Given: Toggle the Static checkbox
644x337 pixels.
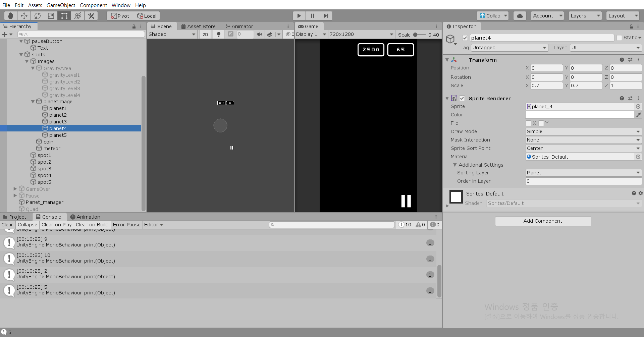Looking at the screenshot, I should click(x=619, y=38).
